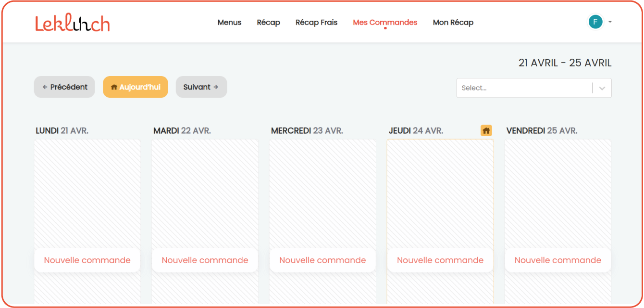
Task: Advance to next week with Suivant
Action: pos(201,87)
